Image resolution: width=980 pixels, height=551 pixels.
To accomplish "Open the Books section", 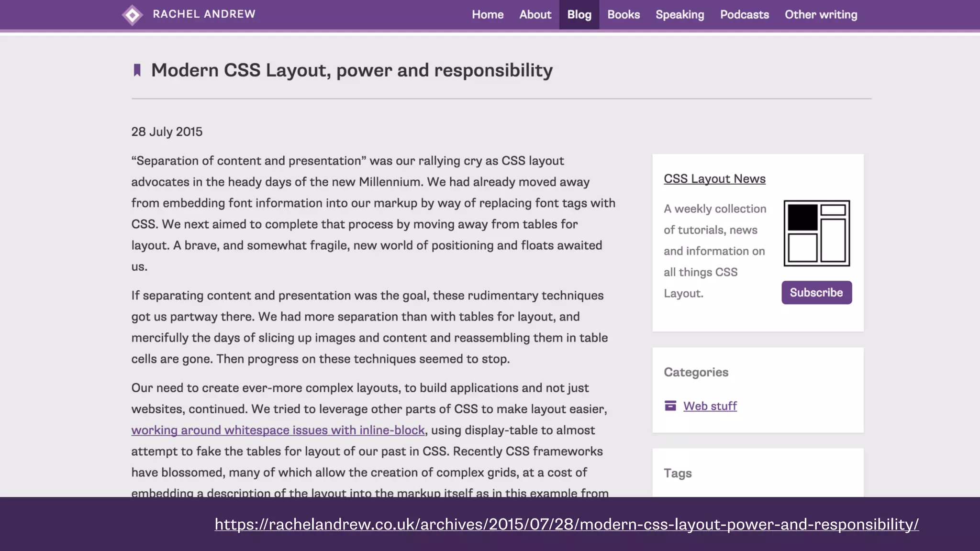I will (x=624, y=15).
